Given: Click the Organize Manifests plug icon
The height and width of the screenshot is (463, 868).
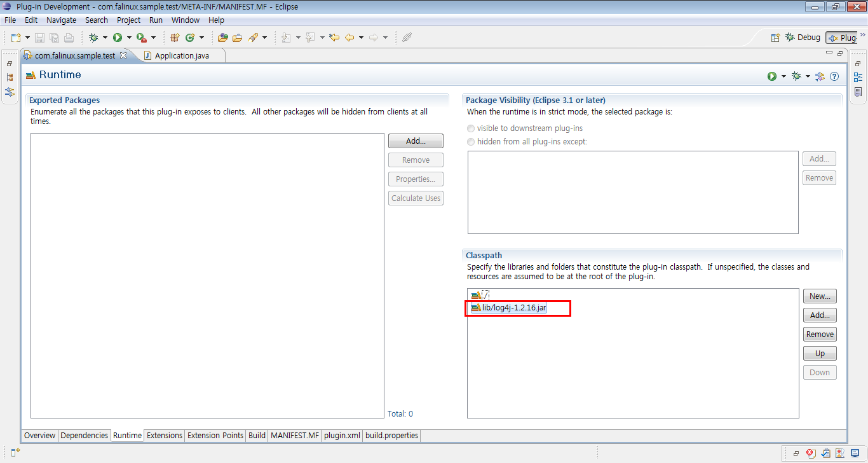Looking at the screenshot, I should point(820,76).
